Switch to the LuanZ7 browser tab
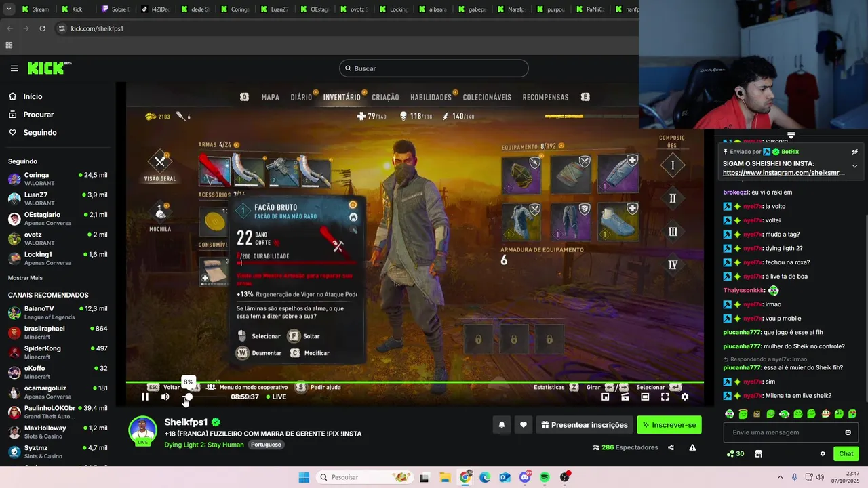Viewport: 868px width, 488px height. click(x=274, y=9)
